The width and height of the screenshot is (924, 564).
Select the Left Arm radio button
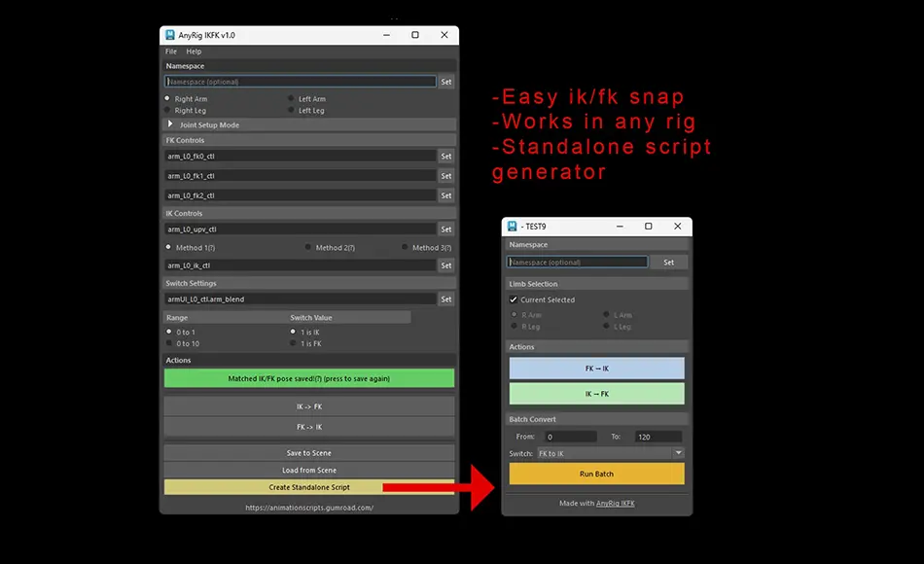click(291, 98)
